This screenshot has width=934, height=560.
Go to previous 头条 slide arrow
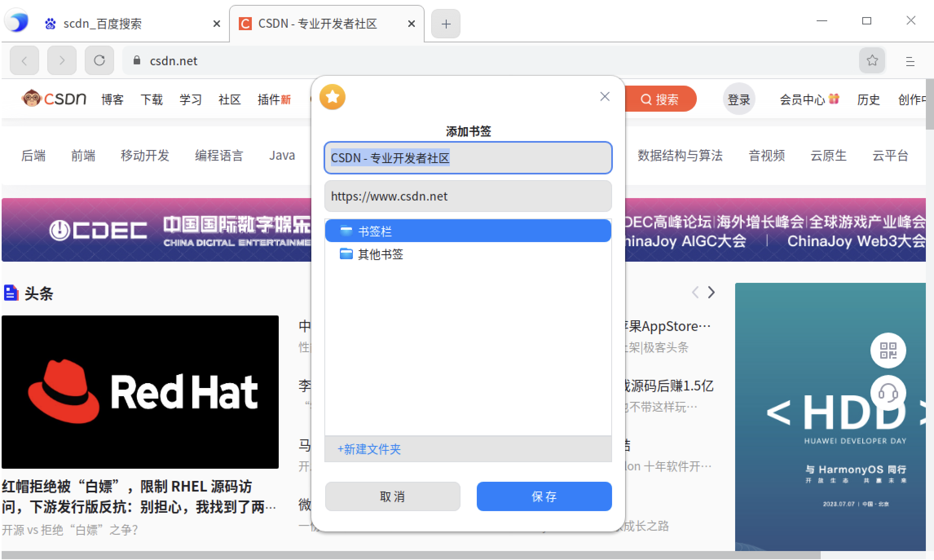coord(695,292)
